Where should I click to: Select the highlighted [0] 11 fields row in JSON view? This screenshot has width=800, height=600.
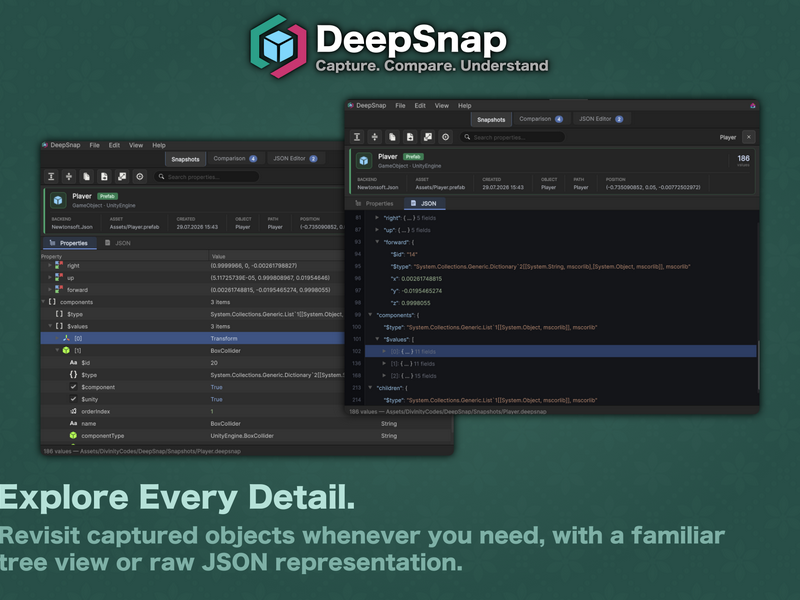tap(560, 352)
